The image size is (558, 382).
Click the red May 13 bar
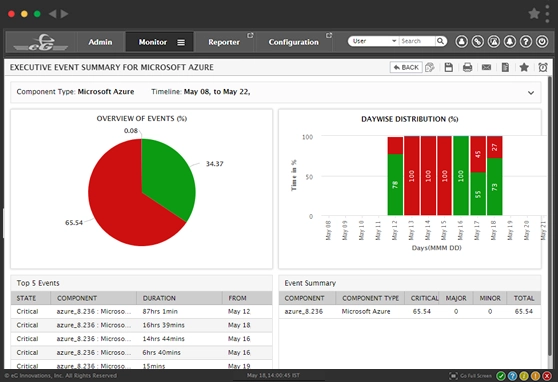[x=411, y=176]
